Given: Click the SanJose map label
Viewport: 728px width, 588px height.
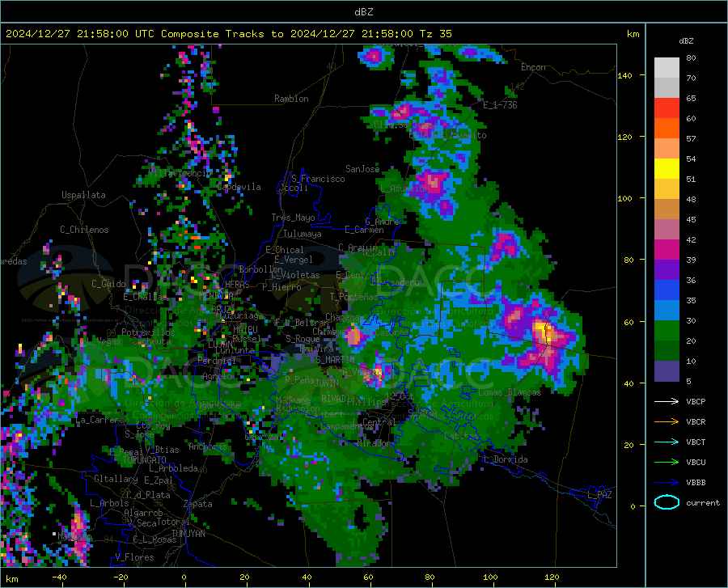Looking at the screenshot, I should pos(362,169).
